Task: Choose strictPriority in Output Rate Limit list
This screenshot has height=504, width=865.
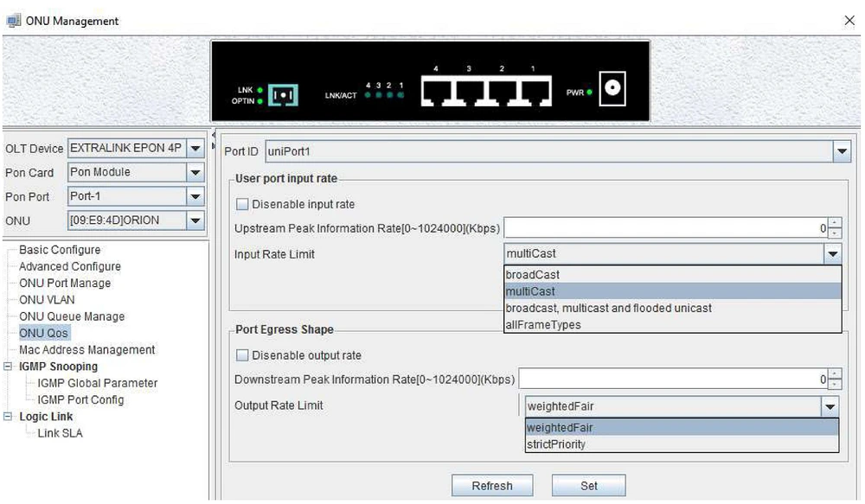Action: pos(556,444)
